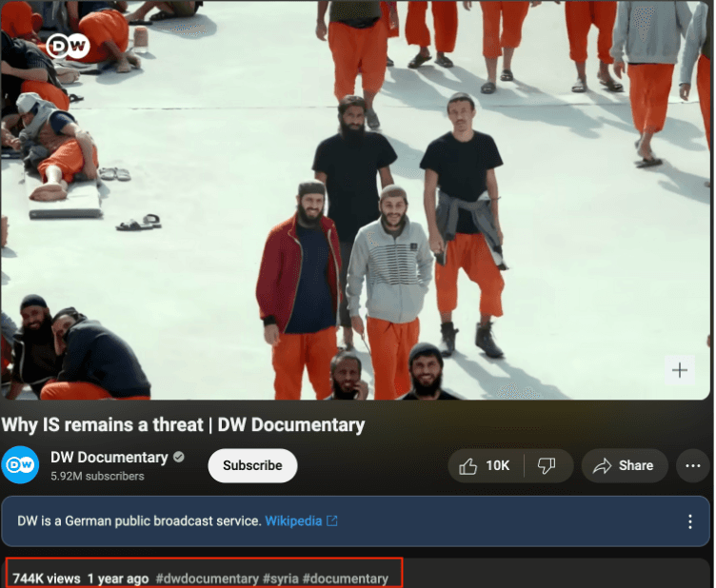Click the DW logo watermark on the video
This screenshot has height=588, width=716.
68,46
